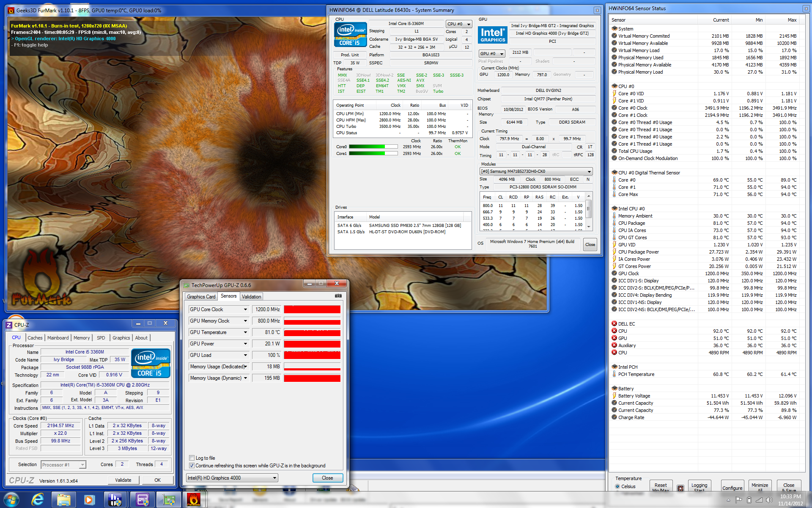Open Internet Explorer from taskbar
Image resolution: width=812 pixels, height=508 pixels.
pos(38,500)
